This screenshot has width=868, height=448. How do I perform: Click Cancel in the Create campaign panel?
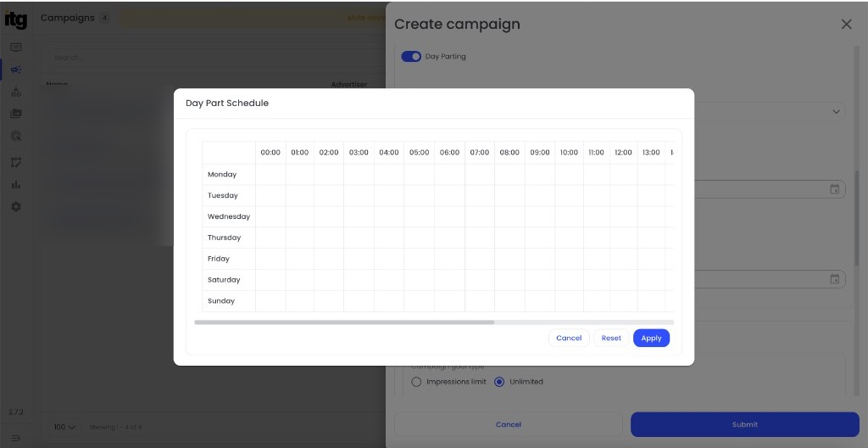pyautogui.click(x=509, y=425)
